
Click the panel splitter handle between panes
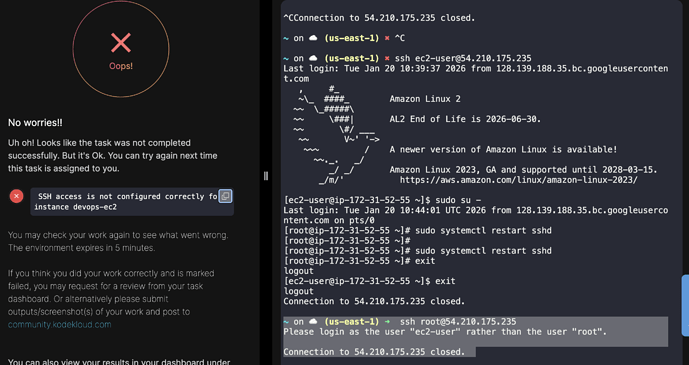pyautogui.click(x=266, y=176)
